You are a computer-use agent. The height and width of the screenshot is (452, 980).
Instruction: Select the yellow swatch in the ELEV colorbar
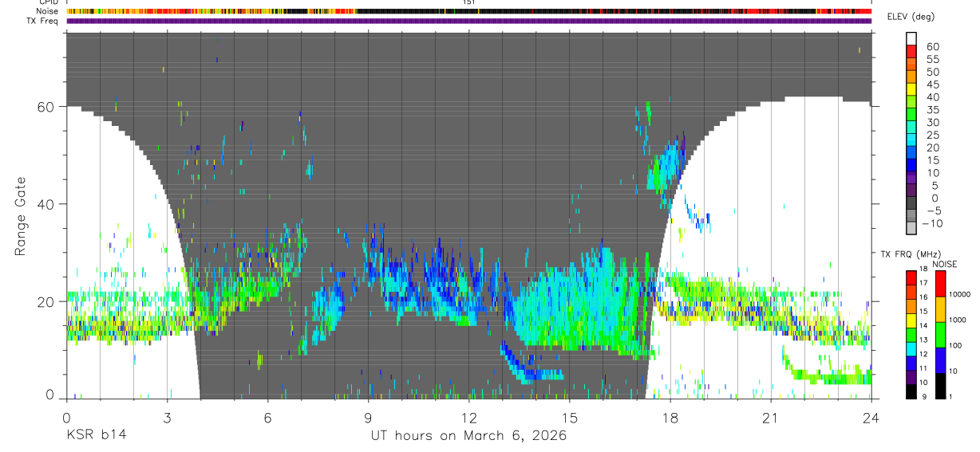[x=911, y=88]
